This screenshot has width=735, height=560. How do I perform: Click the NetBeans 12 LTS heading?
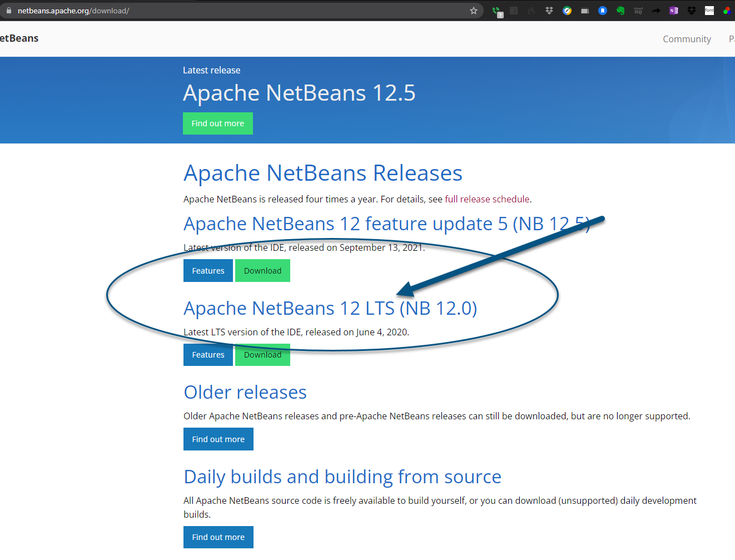pyautogui.click(x=330, y=308)
